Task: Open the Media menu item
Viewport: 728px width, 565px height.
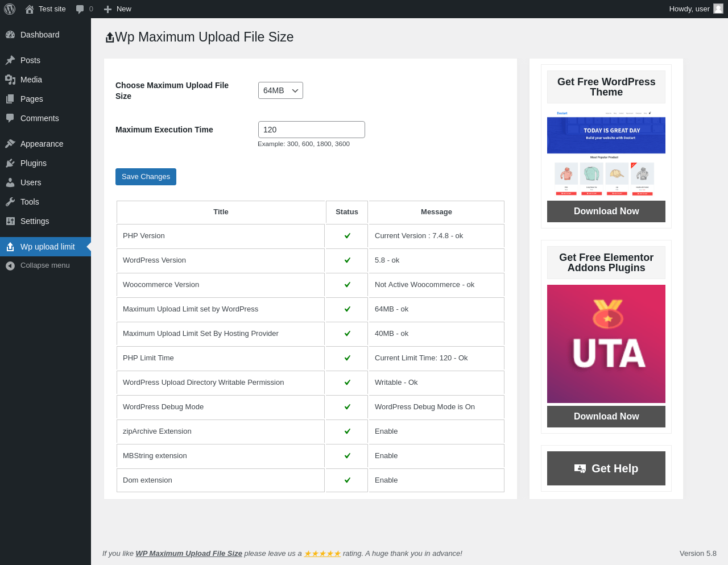Action: pyautogui.click(x=45, y=80)
